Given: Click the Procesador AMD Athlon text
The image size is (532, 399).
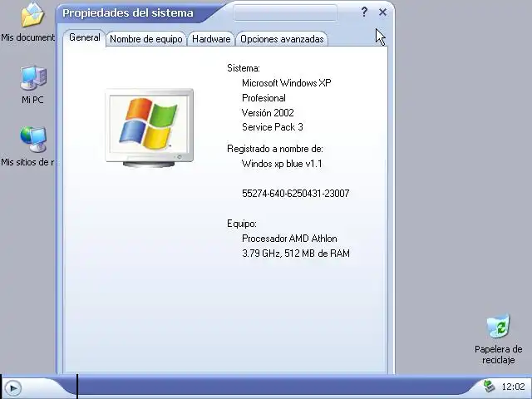Looking at the screenshot, I should pos(289,239).
